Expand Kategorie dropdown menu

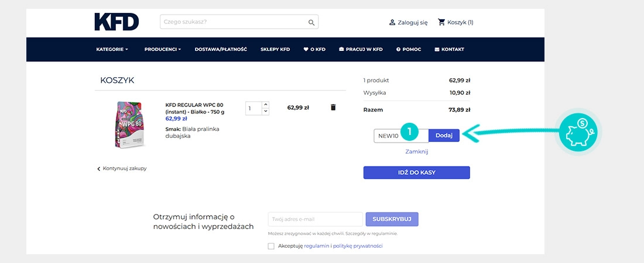click(x=112, y=49)
